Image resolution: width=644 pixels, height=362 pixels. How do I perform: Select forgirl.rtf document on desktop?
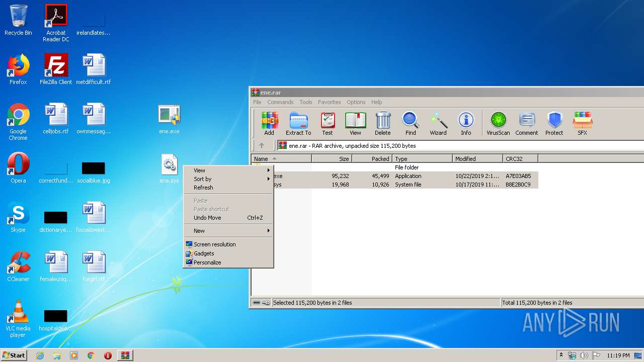click(x=94, y=266)
